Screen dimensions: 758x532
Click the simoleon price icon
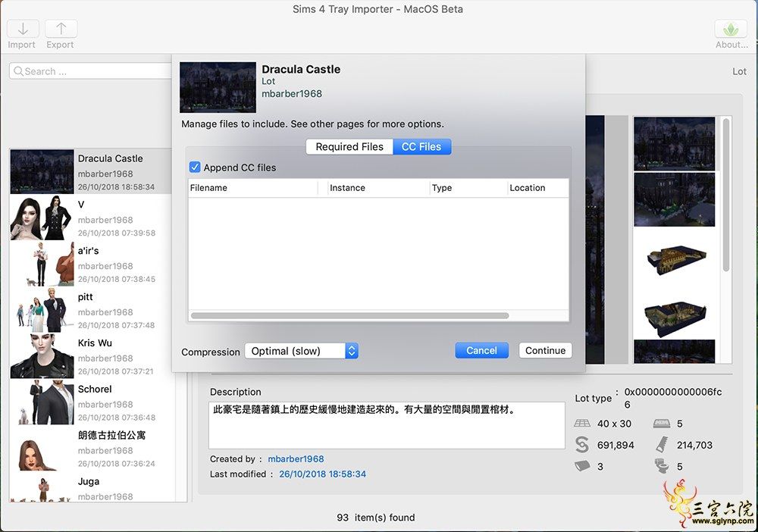[x=582, y=445]
